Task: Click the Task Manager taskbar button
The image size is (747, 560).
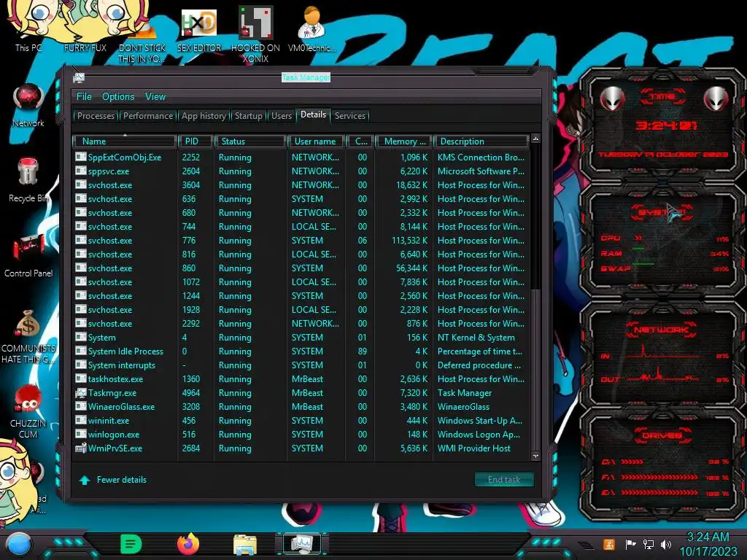Action: point(301,544)
